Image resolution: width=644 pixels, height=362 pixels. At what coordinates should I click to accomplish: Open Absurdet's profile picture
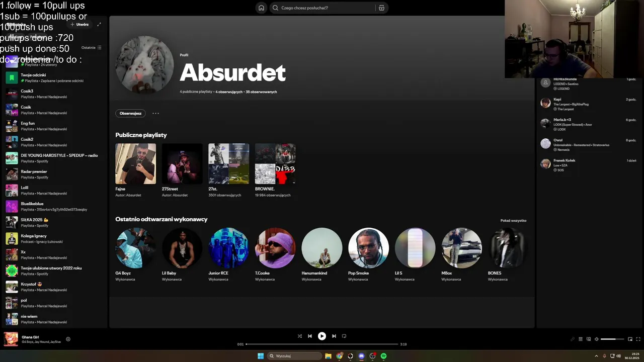coord(145,64)
